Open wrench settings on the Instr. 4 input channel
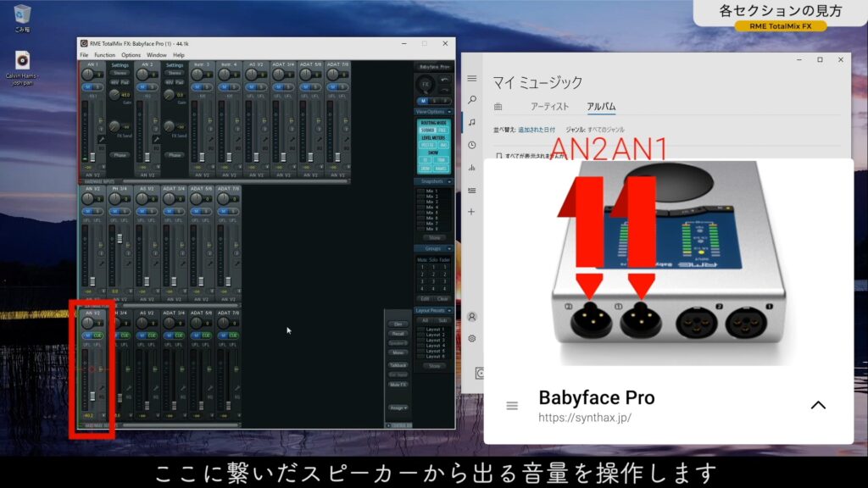The width and height of the screenshot is (868, 488). click(238, 140)
